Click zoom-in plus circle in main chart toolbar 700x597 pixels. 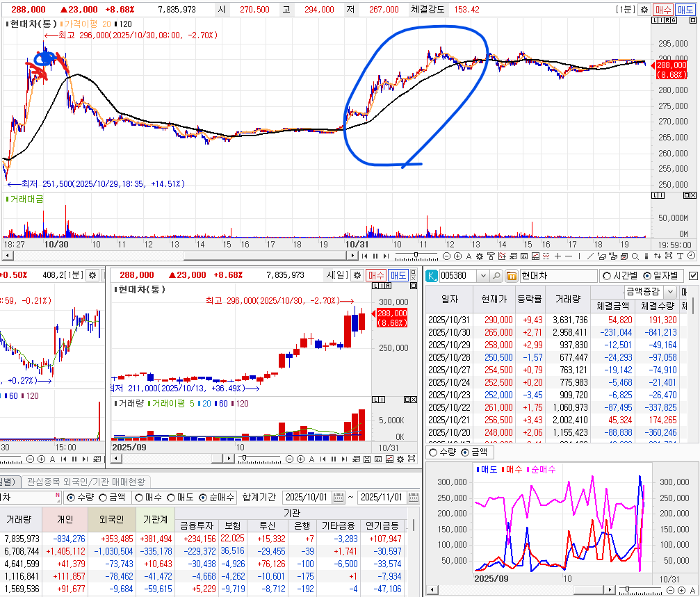(457, 256)
